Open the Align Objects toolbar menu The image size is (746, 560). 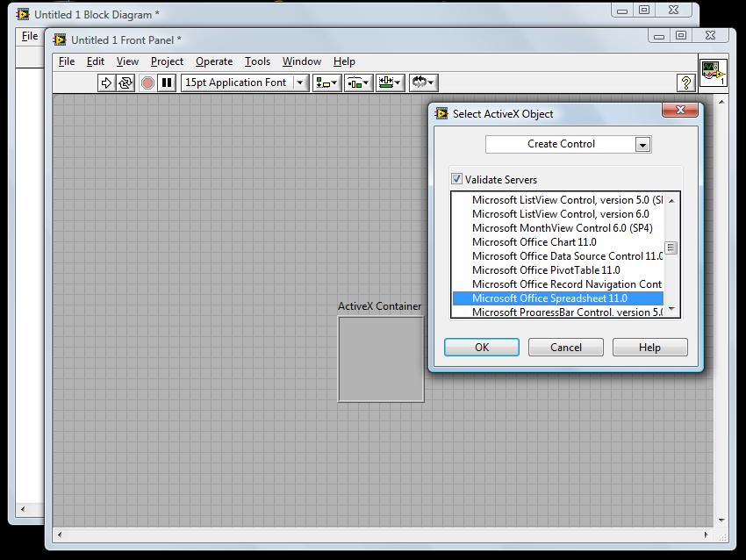coord(326,83)
